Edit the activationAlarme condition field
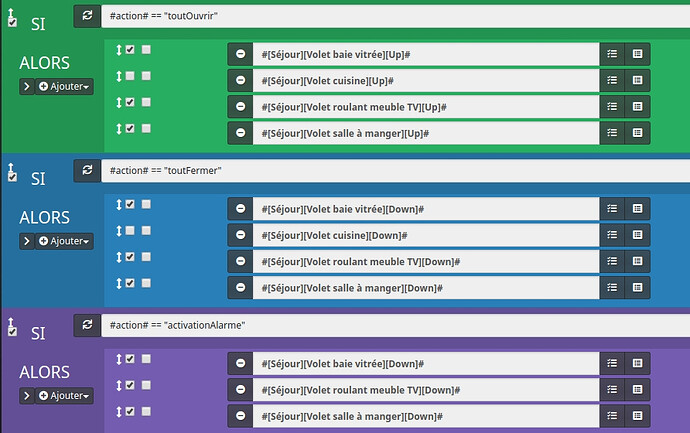Image resolution: width=690 pixels, height=433 pixels. pos(396,325)
